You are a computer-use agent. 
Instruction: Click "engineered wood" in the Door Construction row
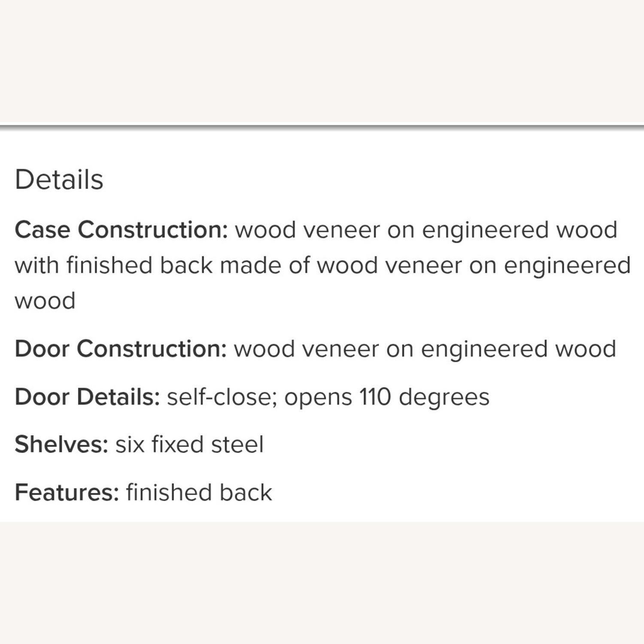pos(518,349)
